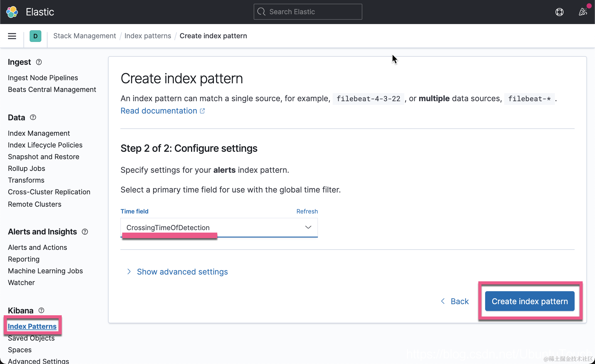
Task: Click Create index pattern button
Action: coord(530,301)
